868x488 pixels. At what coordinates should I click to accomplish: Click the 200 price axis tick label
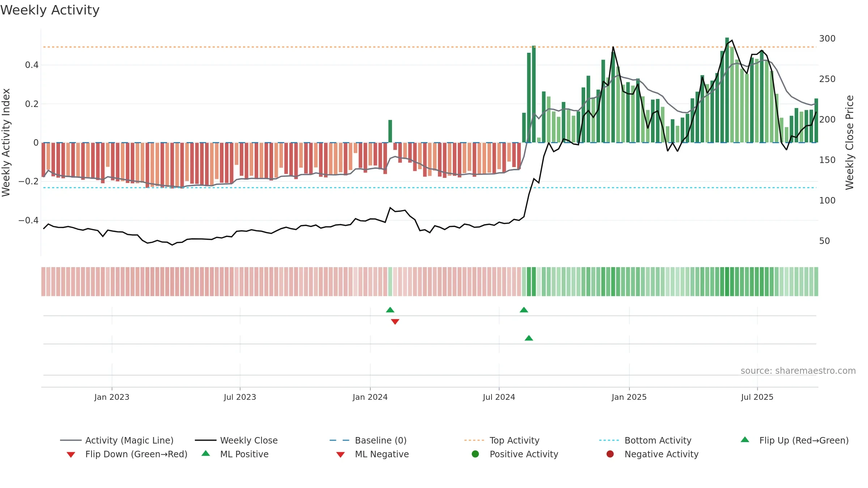[x=827, y=120]
